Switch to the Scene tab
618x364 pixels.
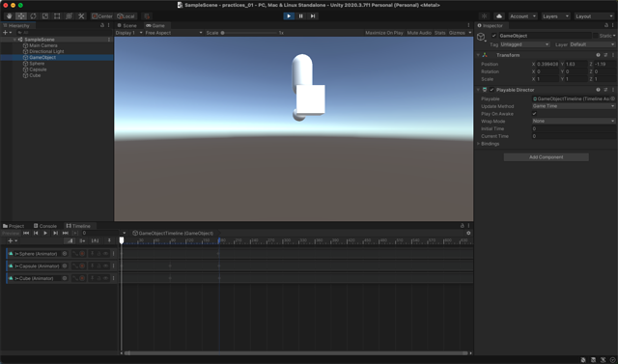[126, 26]
